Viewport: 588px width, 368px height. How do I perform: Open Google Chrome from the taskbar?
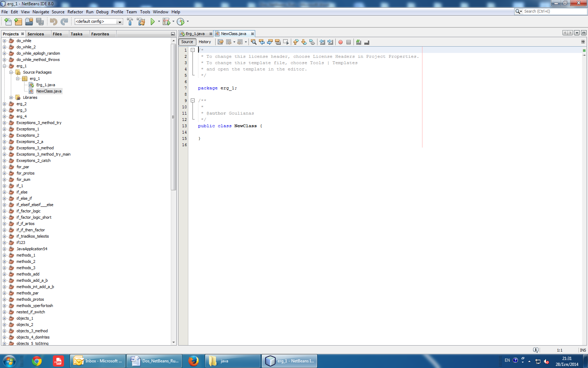click(x=37, y=361)
